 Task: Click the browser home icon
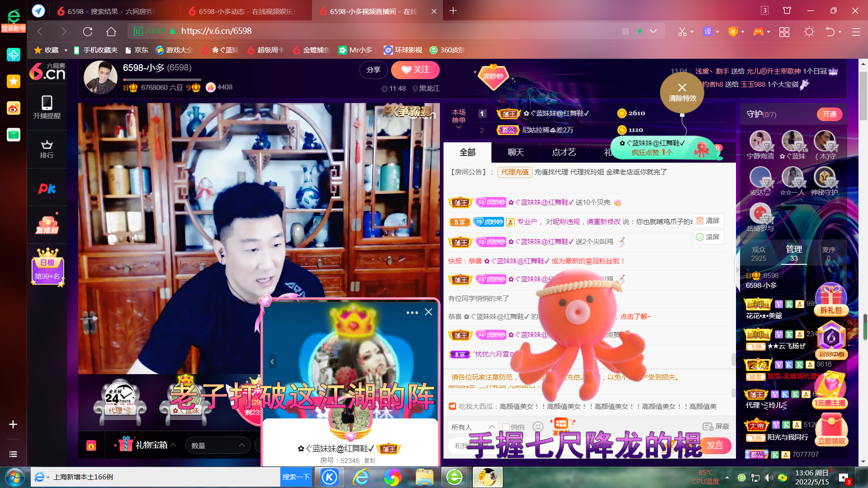click(111, 31)
